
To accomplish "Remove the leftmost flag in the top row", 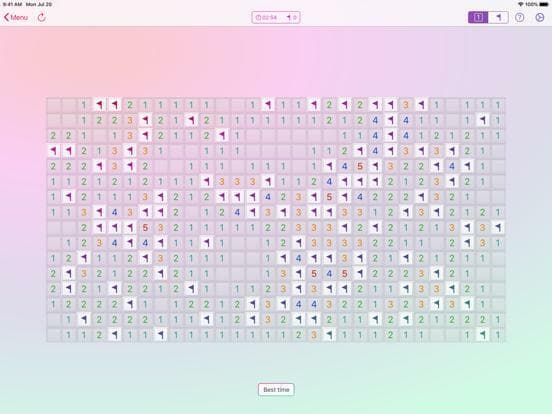I will pyautogui.click(x=99, y=105).
